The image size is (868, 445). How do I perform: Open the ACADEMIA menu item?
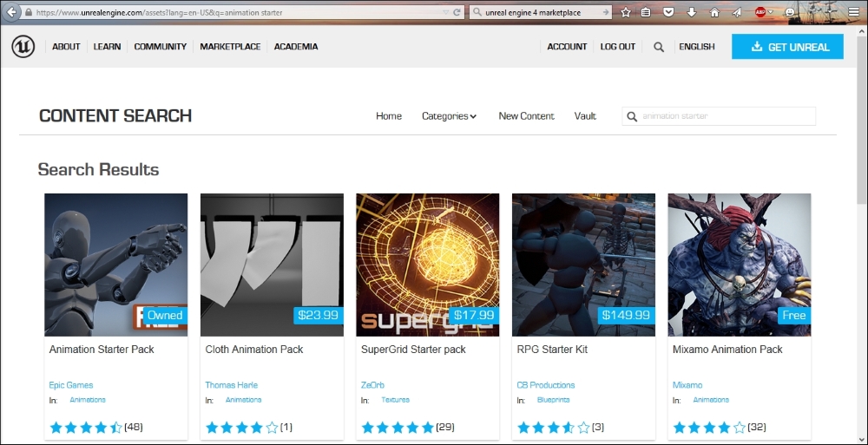coord(296,47)
